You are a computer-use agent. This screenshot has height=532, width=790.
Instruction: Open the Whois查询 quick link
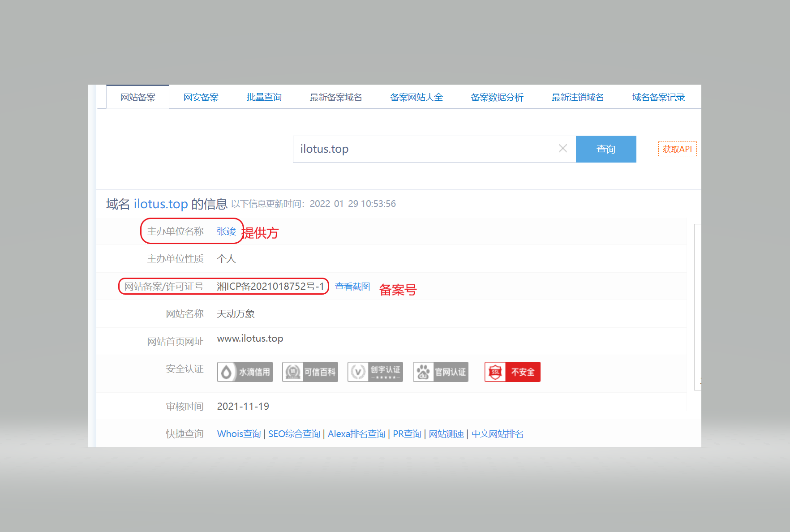tap(238, 433)
